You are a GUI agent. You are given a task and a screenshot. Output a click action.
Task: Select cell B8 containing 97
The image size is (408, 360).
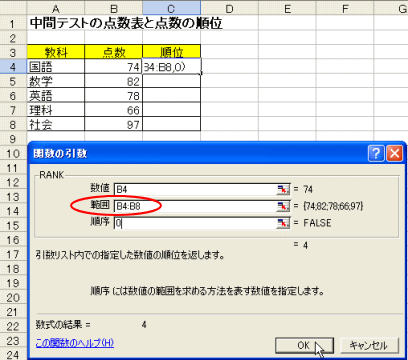pyautogui.click(x=114, y=124)
